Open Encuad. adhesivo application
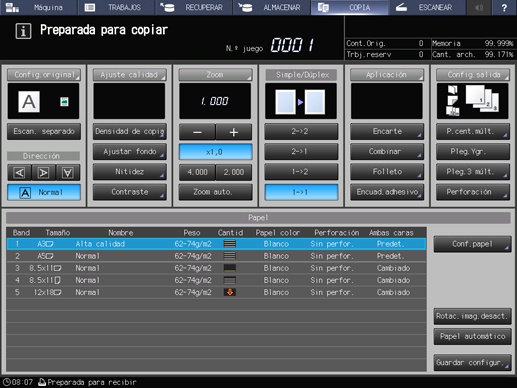Image resolution: width=517 pixels, height=388 pixels. coord(387,192)
